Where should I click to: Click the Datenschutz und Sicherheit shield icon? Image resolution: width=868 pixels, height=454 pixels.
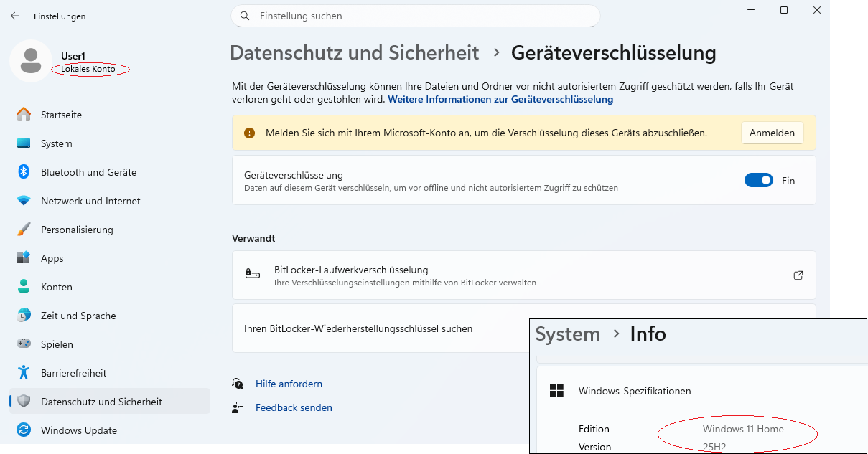pyautogui.click(x=24, y=402)
